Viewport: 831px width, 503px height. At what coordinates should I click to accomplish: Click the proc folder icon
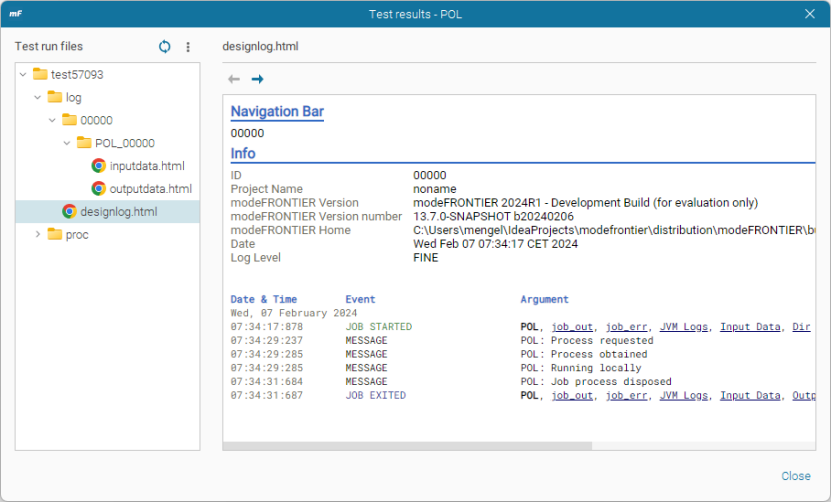[55, 234]
